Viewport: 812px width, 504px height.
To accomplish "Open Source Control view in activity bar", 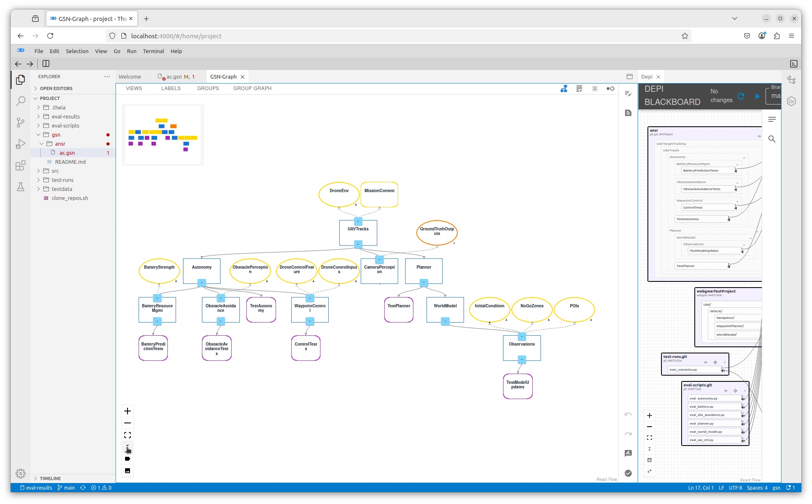I will (x=20, y=123).
